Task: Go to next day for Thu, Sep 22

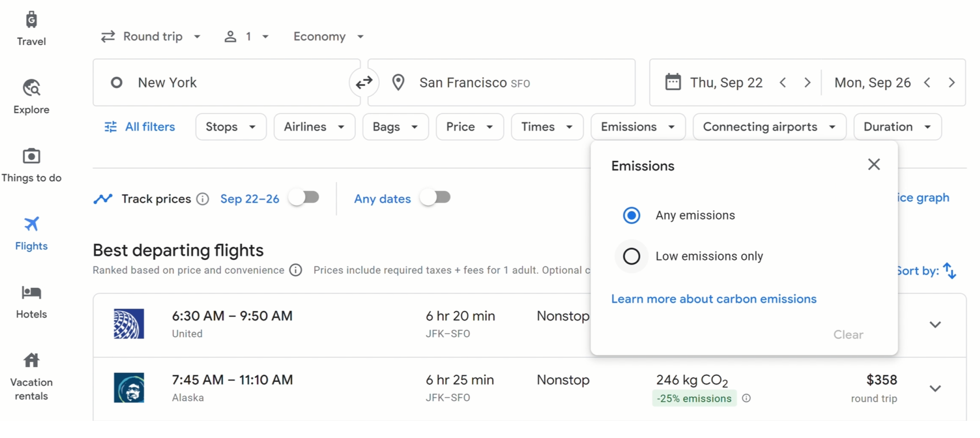Action: [x=807, y=82]
